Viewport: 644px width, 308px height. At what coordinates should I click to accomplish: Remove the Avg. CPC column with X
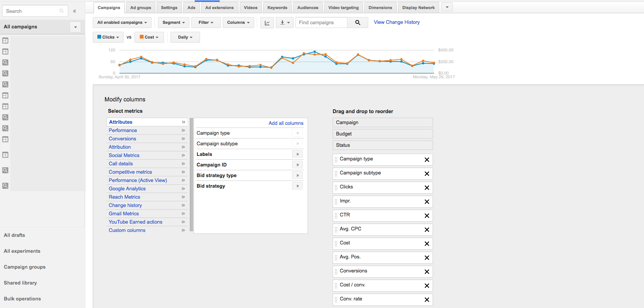pos(427,230)
